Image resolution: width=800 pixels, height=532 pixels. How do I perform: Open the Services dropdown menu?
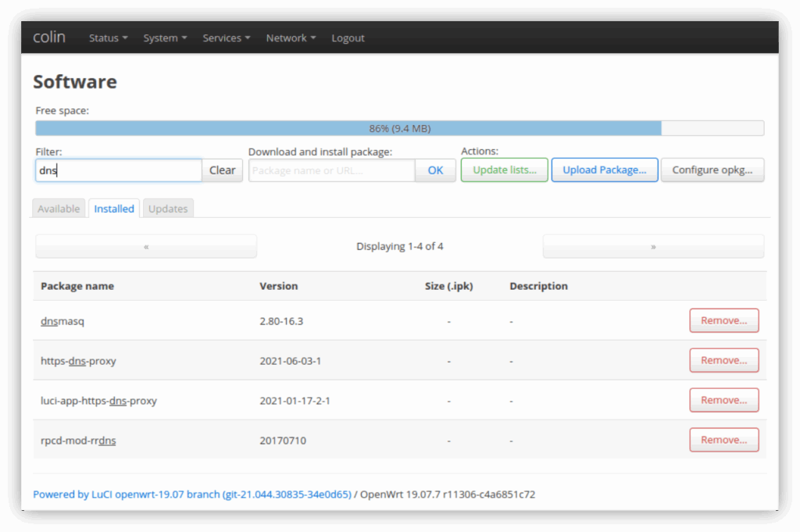226,37
